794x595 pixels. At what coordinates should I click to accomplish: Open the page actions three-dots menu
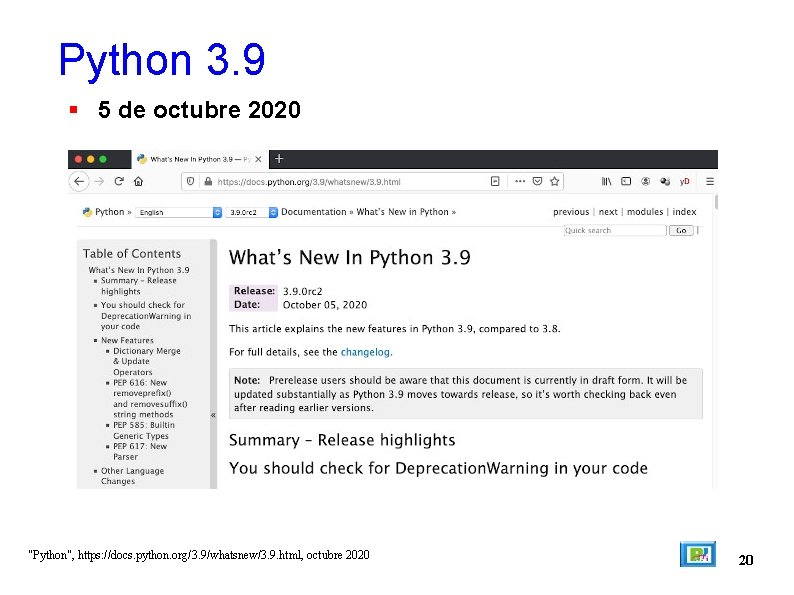[x=520, y=181]
